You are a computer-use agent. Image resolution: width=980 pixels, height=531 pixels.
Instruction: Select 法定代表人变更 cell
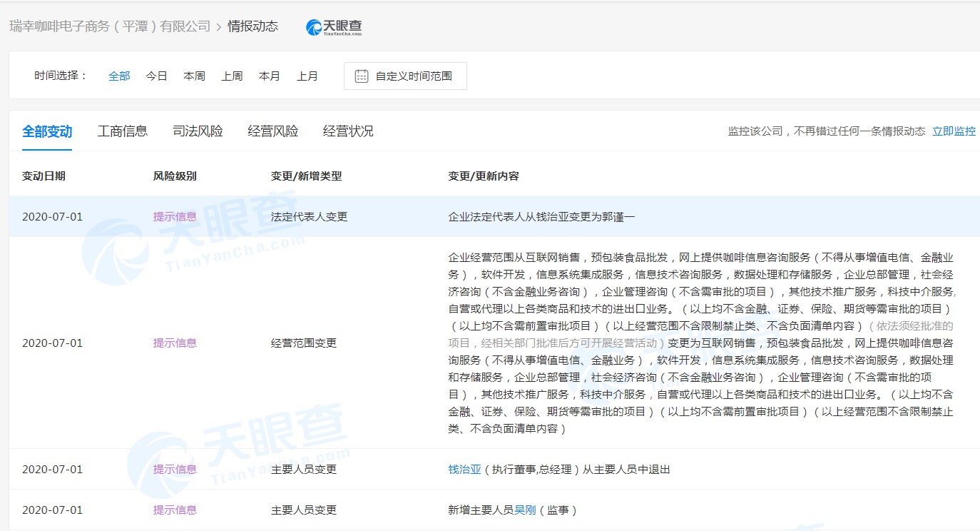coord(310,216)
